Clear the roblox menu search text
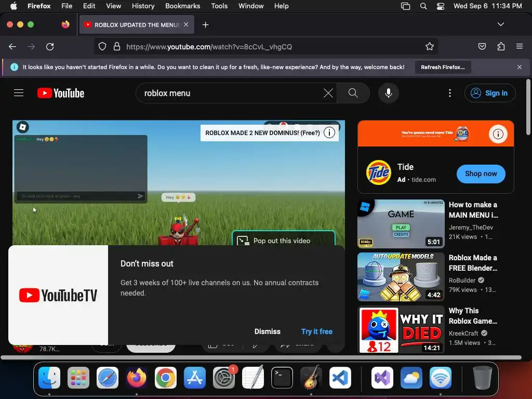Image resolution: width=532 pixels, height=399 pixels. coord(328,93)
